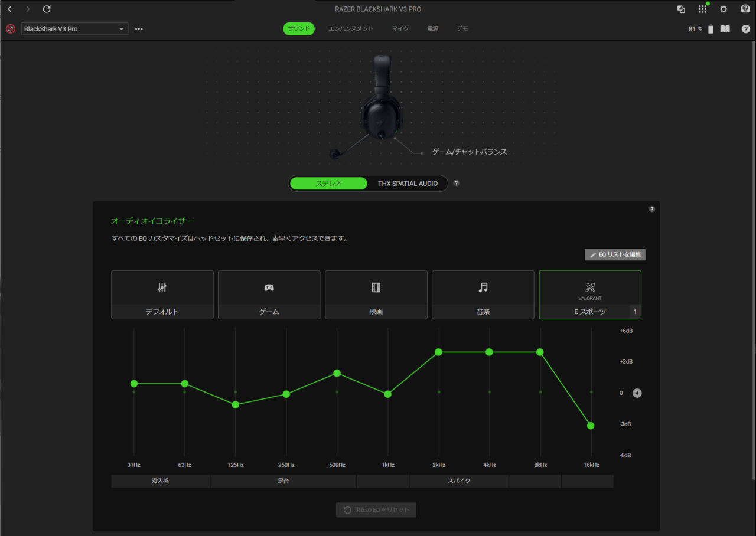756x536 pixels.
Task: Click the 8kHz equalizer slider handle
Action: 540,352
